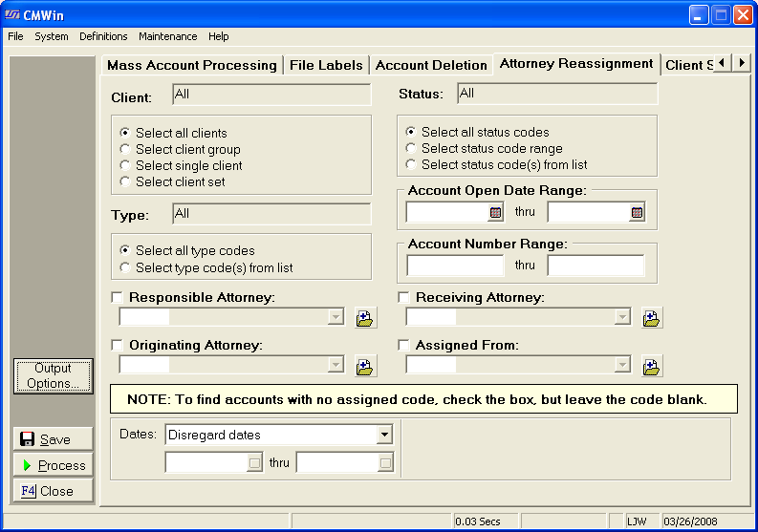Open the Assigned From dropdown arrow

[622, 364]
